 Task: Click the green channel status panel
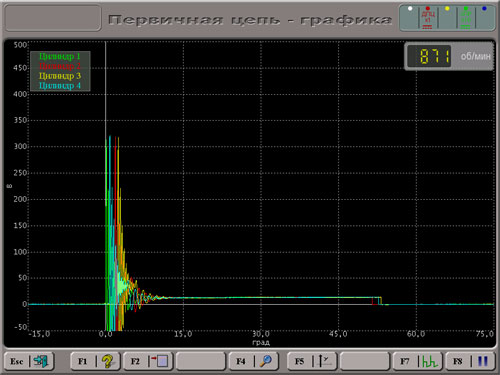coord(466,17)
